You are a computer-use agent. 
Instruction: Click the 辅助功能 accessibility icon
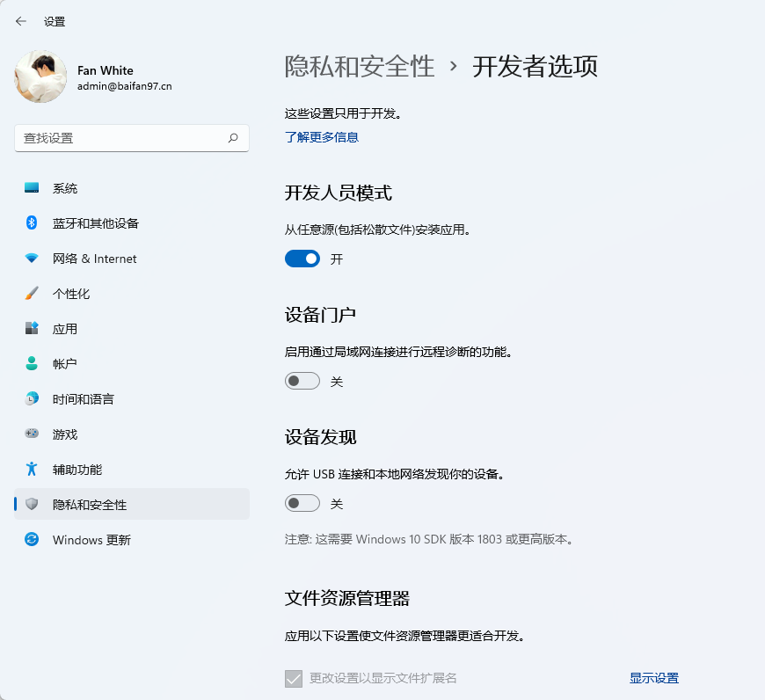[32, 470]
